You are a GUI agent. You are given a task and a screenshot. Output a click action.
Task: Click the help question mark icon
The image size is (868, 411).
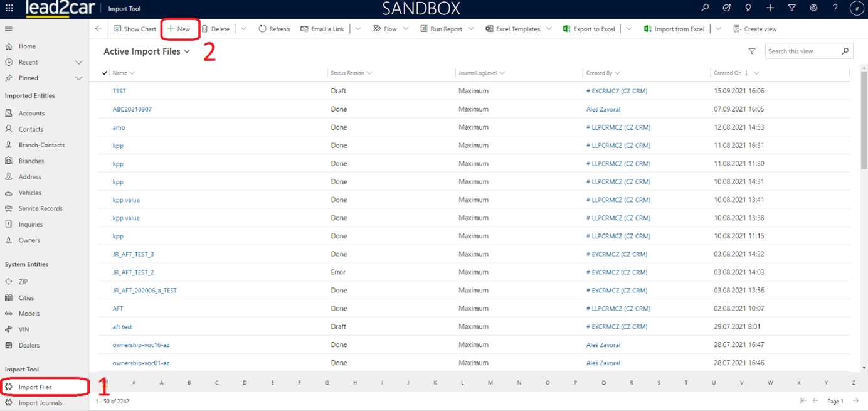coord(835,8)
